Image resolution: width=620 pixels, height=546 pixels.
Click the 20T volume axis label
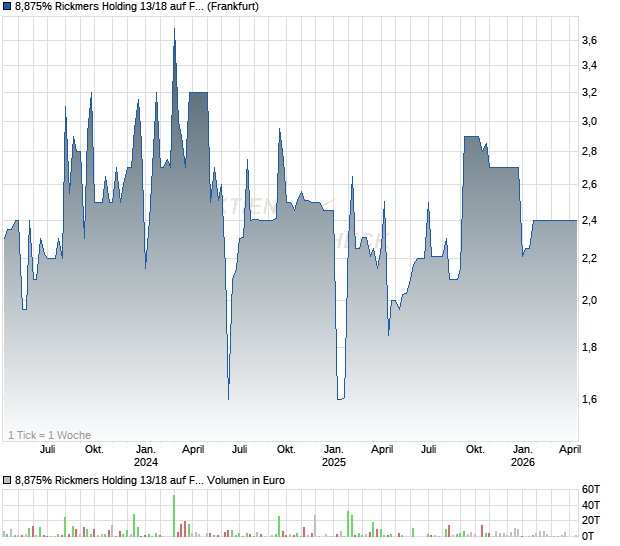(591, 520)
